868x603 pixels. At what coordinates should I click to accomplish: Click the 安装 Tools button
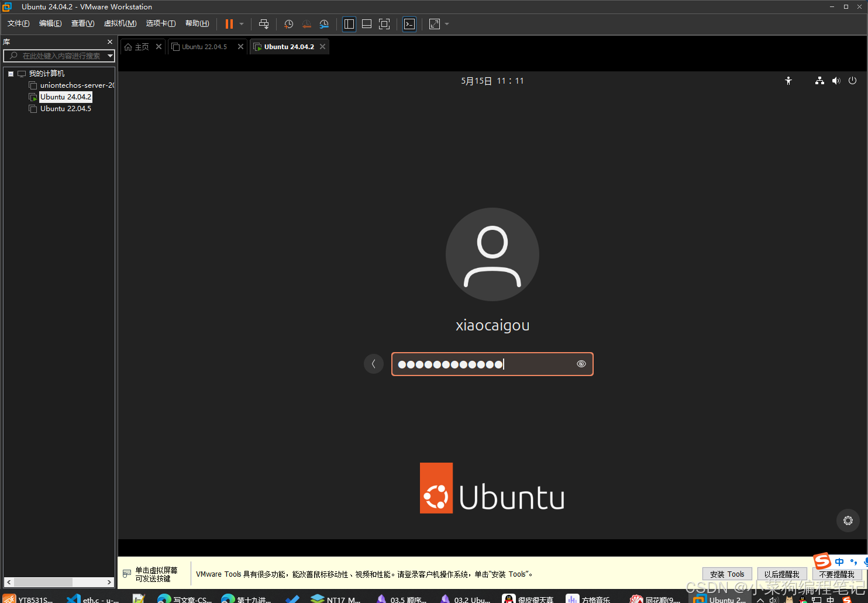pos(727,574)
